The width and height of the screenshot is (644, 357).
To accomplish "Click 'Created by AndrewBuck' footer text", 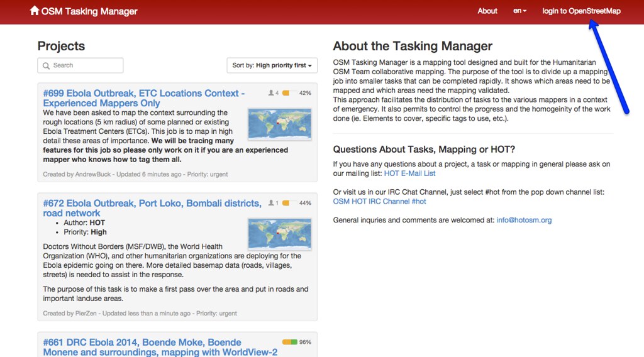I will click(77, 174).
